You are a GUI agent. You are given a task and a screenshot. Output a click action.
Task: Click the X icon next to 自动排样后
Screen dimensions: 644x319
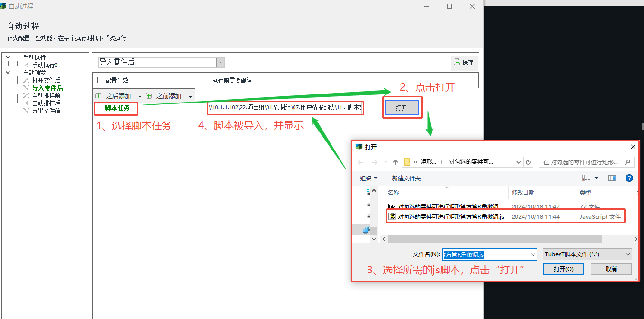26,103
